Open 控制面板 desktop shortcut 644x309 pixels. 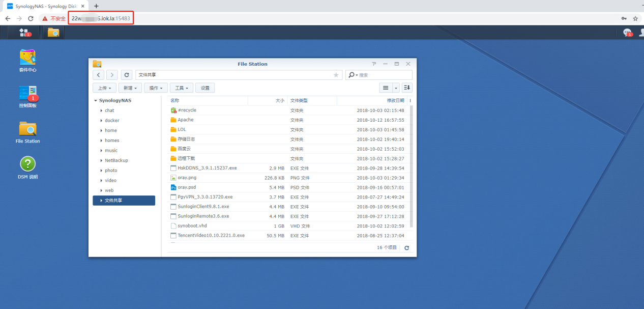point(28,97)
